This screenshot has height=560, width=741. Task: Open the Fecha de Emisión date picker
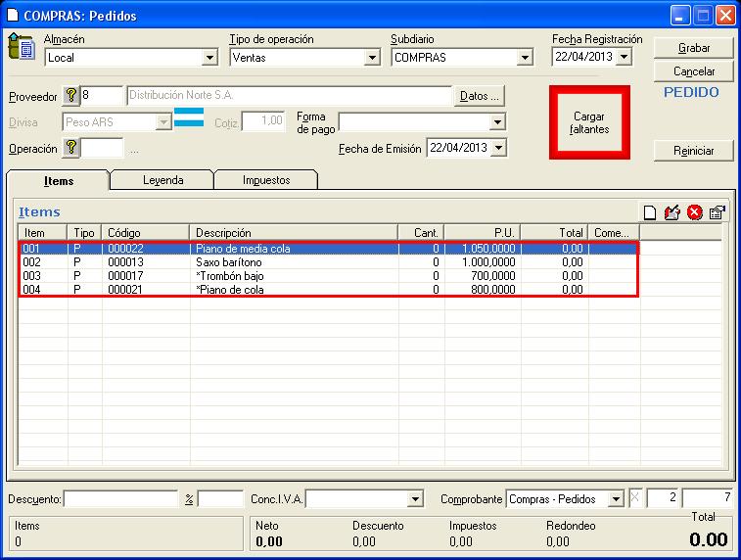click(499, 149)
